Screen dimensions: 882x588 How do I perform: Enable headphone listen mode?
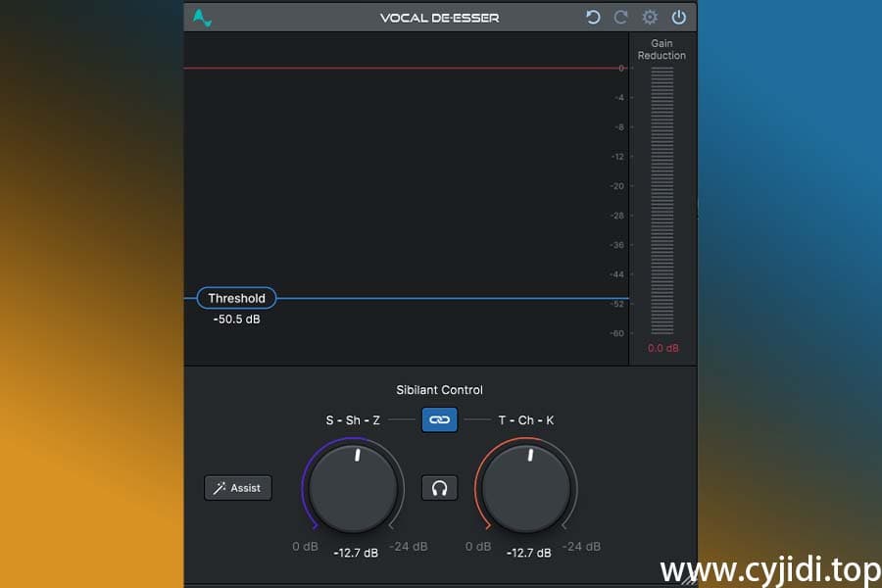tap(439, 488)
